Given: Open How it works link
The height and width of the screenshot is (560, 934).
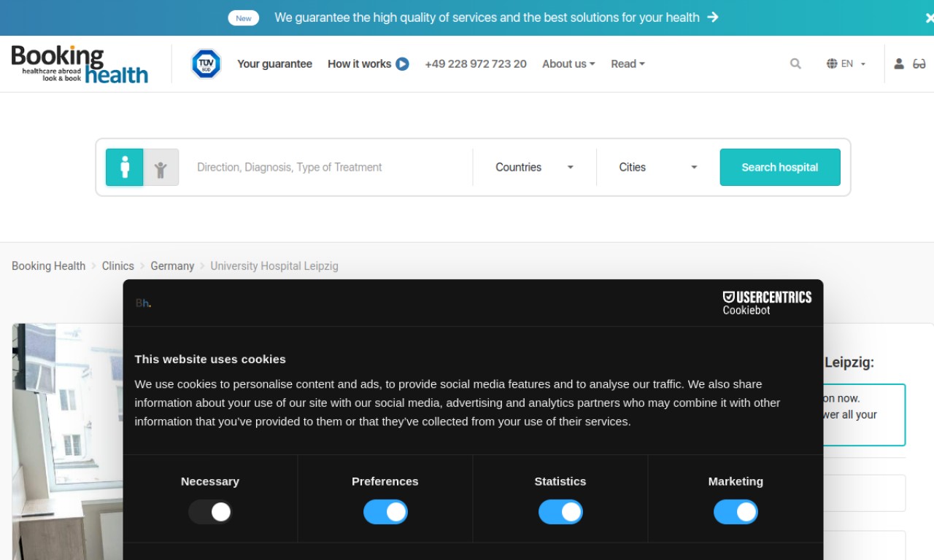Looking at the screenshot, I should pos(359,64).
